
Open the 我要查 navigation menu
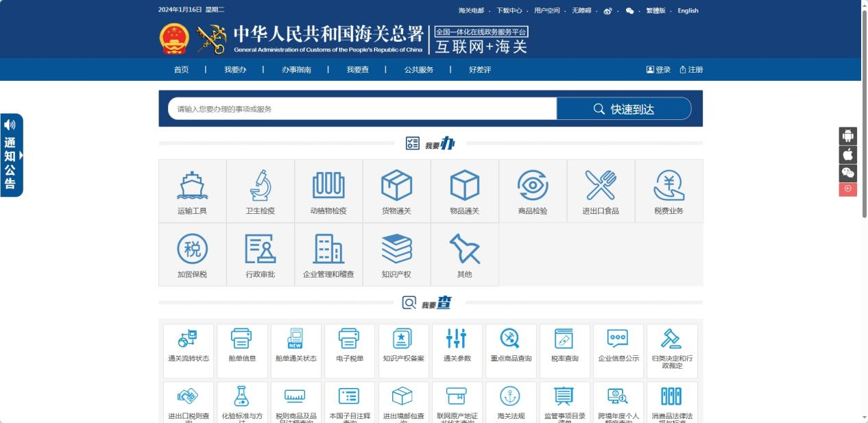pos(358,70)
